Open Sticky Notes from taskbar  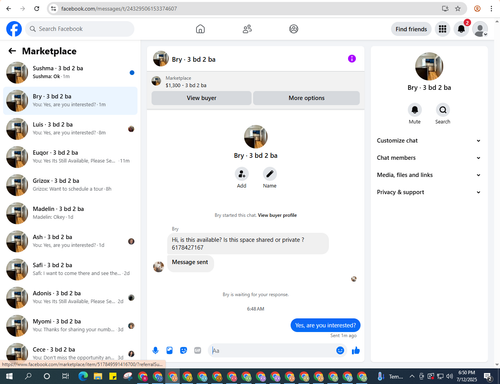pos(113,377)
